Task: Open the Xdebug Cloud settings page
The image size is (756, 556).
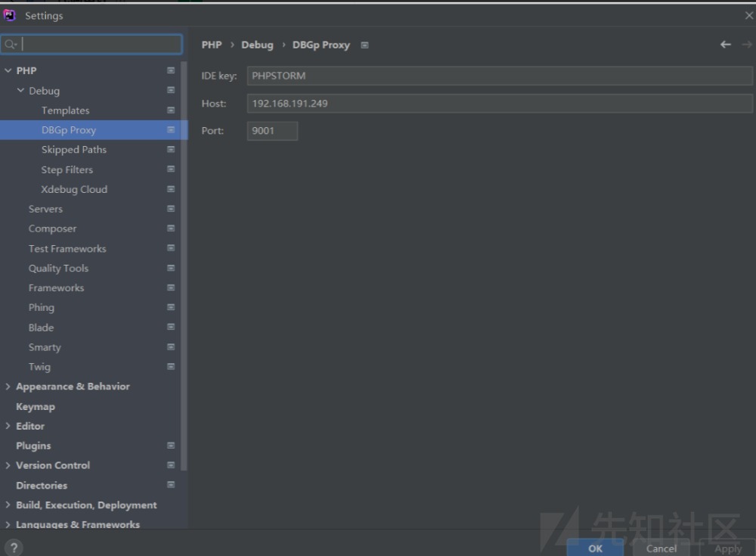Action: pyautogui.click(x=74, y=189)
